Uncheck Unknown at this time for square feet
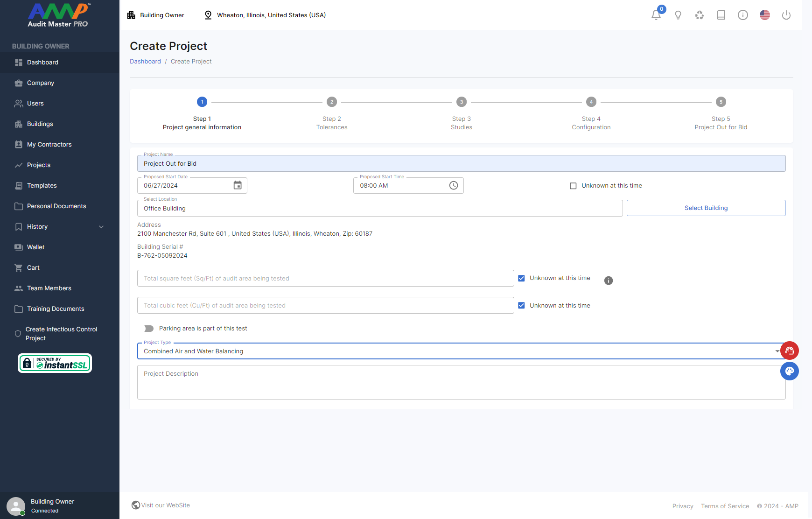The height and width of the screenshot is (519, 812). pos(522,278)
